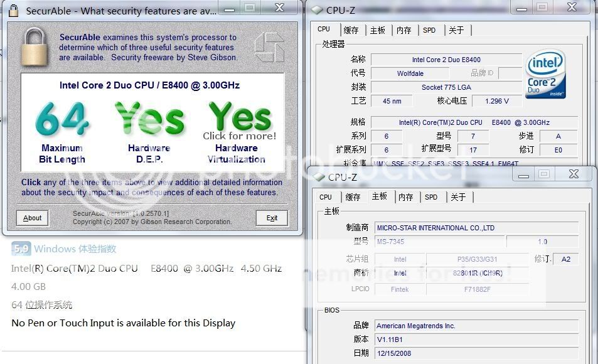This screenshot has width=598, height=364.
Task: Open 内存 tab in upper CPU-Z window
Action: coord(404,30)
